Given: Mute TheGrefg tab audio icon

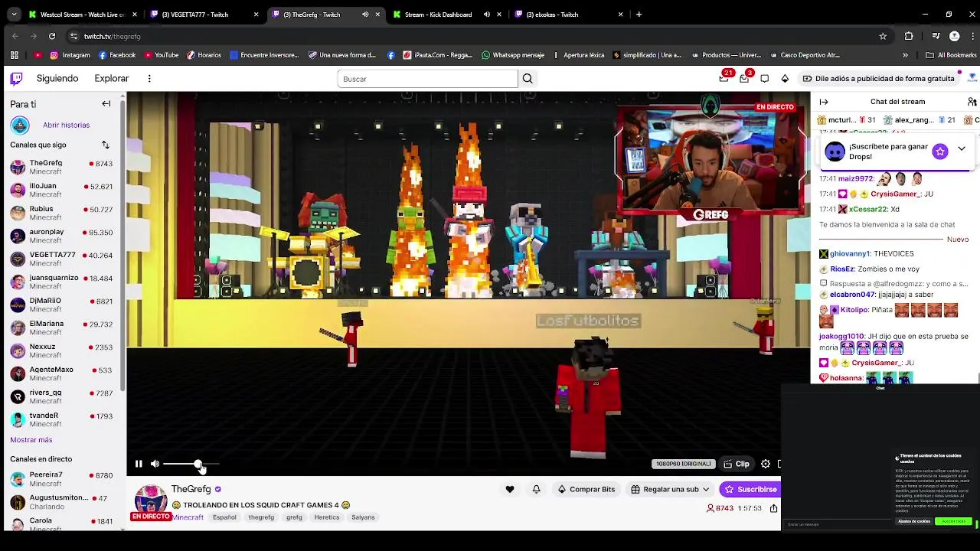Looking at the screenshot, I should pyautogui.click(x=365, y=14).
